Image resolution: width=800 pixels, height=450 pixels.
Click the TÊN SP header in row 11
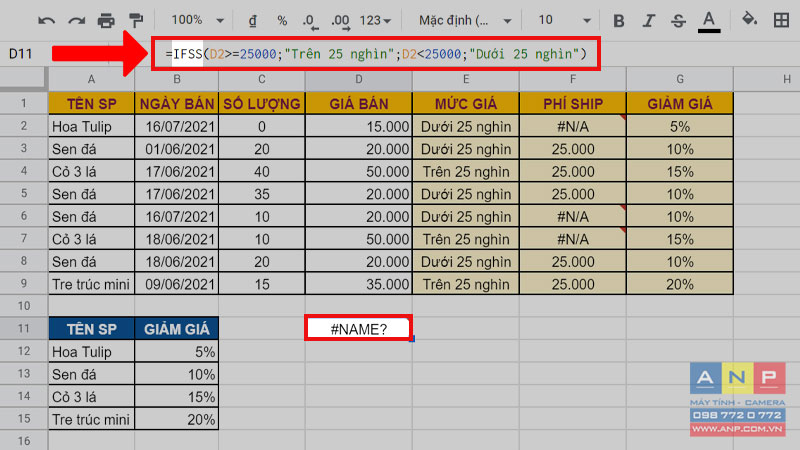(x=91, y=329)
